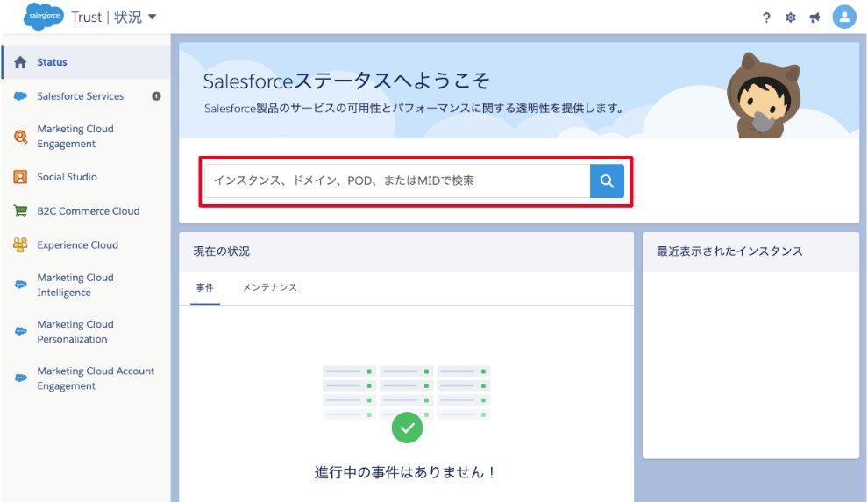Open Marketing Cloud Intelligence
The width and height of the screenshot is (868, 502).
[x=75, y=285]
